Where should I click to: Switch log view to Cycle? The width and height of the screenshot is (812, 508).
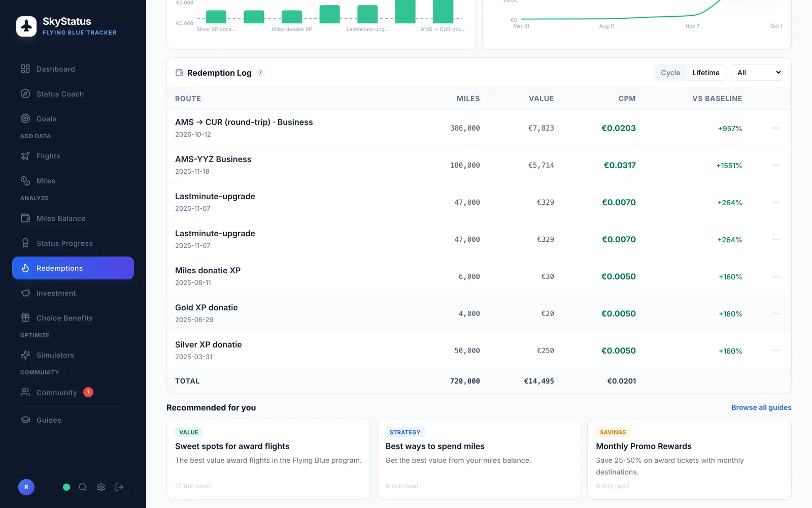[x=670, y=73]
